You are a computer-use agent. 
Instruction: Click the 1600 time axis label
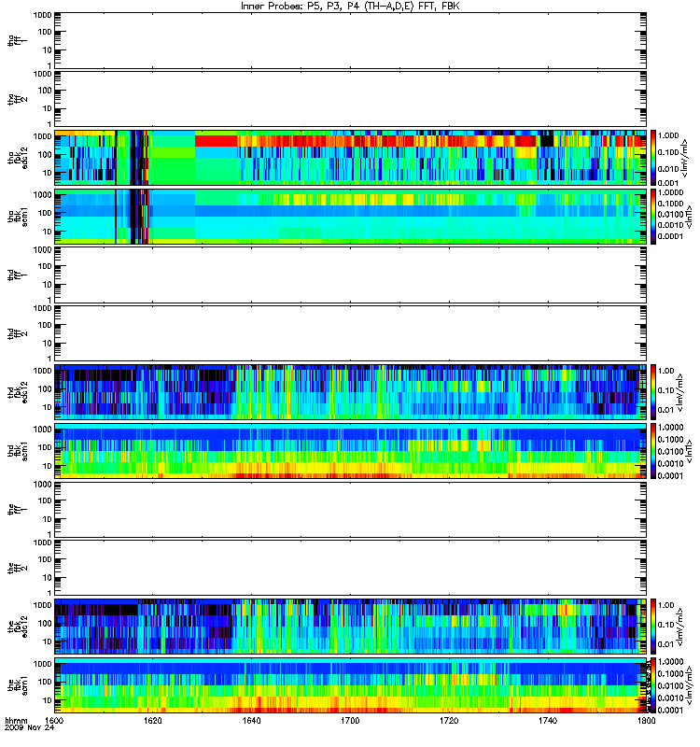click(54, 720)
